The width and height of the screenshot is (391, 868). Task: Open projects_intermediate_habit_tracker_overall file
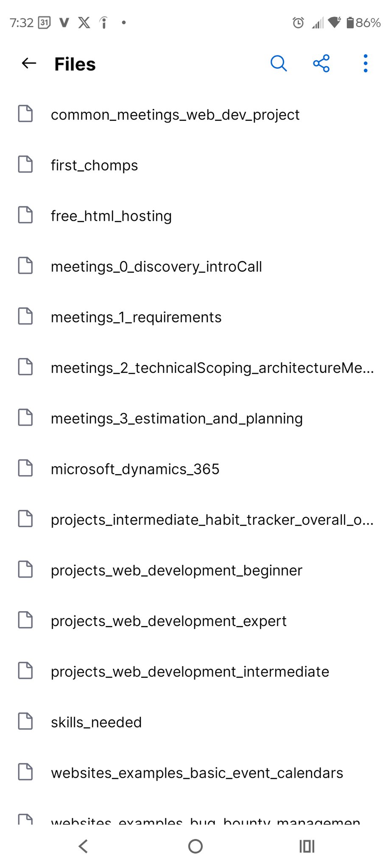click(212, 520)
